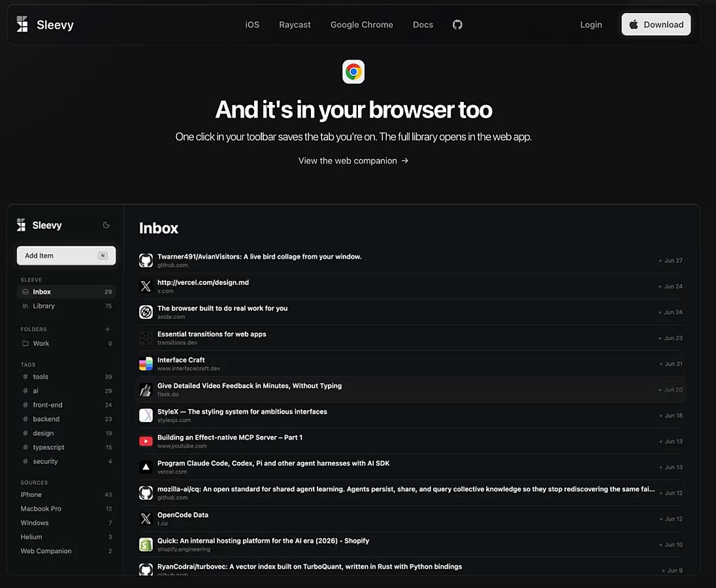Open the iOS nav link
716x588 pixels.
(x=252, y=25)
